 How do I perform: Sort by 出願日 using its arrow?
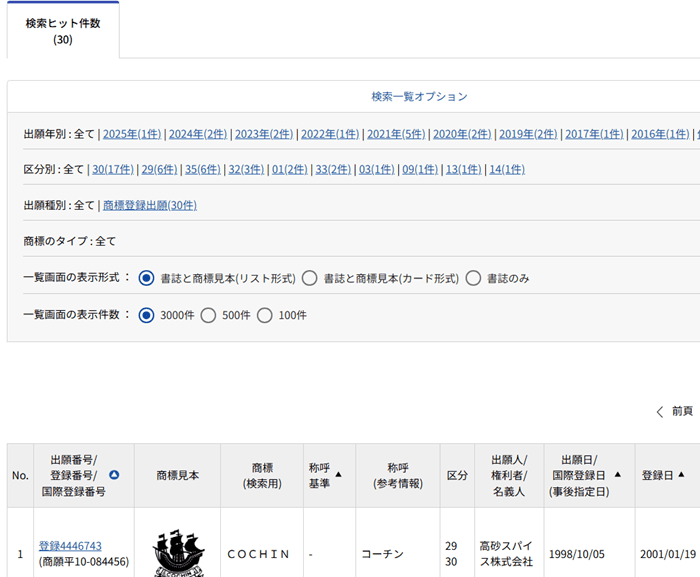point(617,475)
